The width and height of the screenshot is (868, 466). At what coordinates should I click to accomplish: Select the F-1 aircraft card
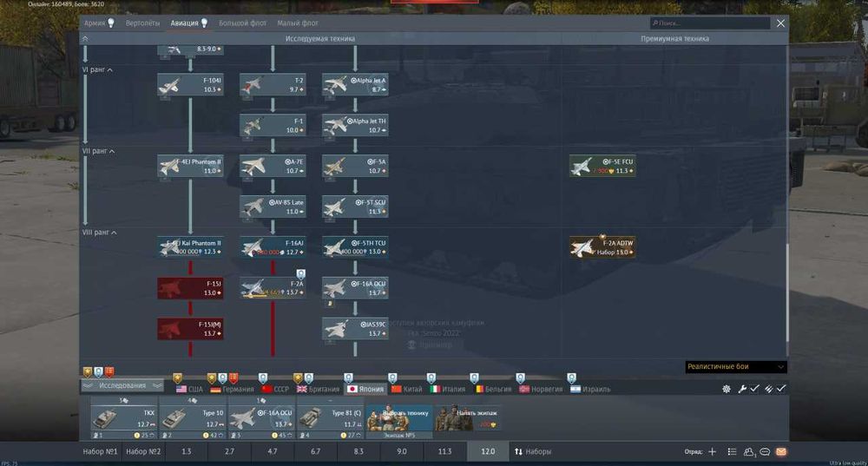273,126
